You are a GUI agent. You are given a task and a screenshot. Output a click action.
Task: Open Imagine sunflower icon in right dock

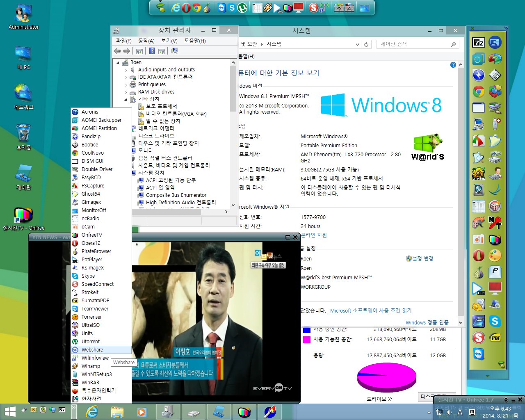pyautogui.click(x=479, y=173)
